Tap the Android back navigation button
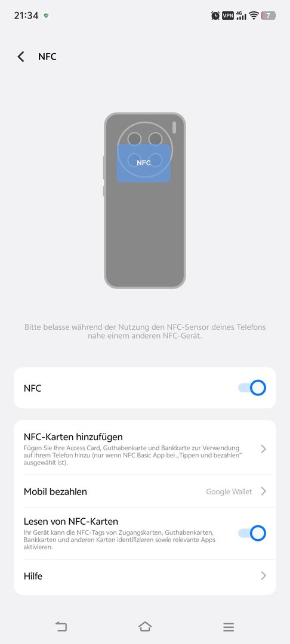Image resolution: width=290 pixels, height=644 pixels. point(61,626)
